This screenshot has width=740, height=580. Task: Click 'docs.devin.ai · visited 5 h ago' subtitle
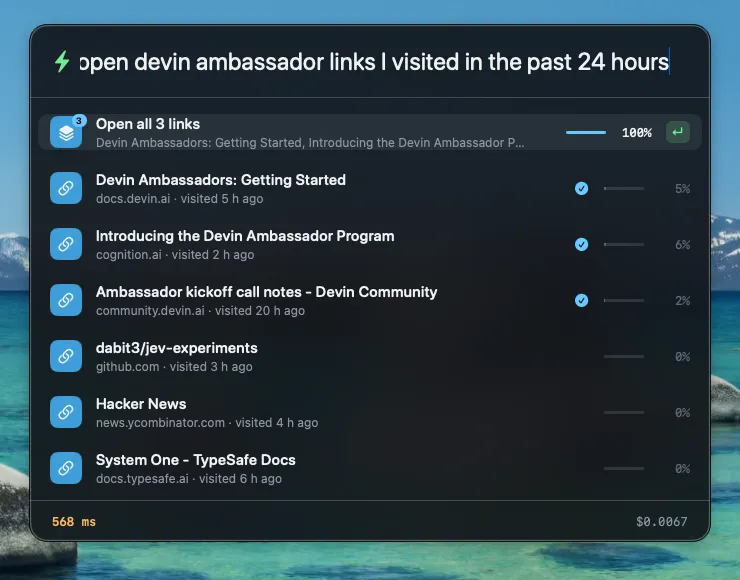(179, 199)
